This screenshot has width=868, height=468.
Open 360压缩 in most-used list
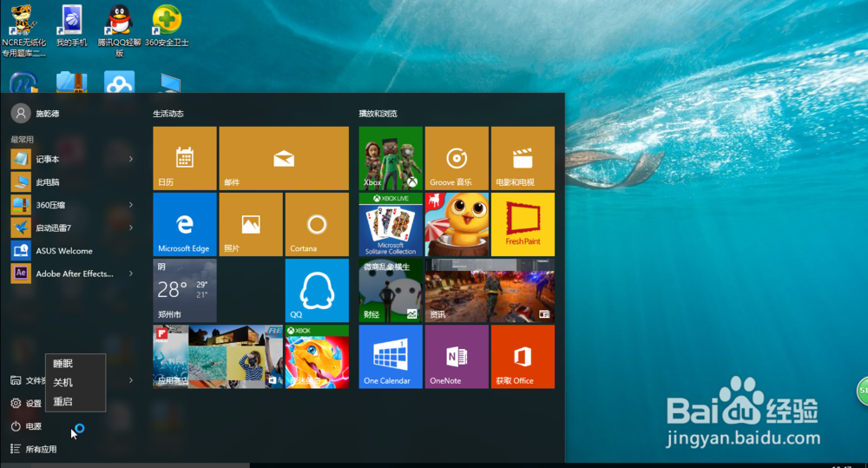click(72, 205)
